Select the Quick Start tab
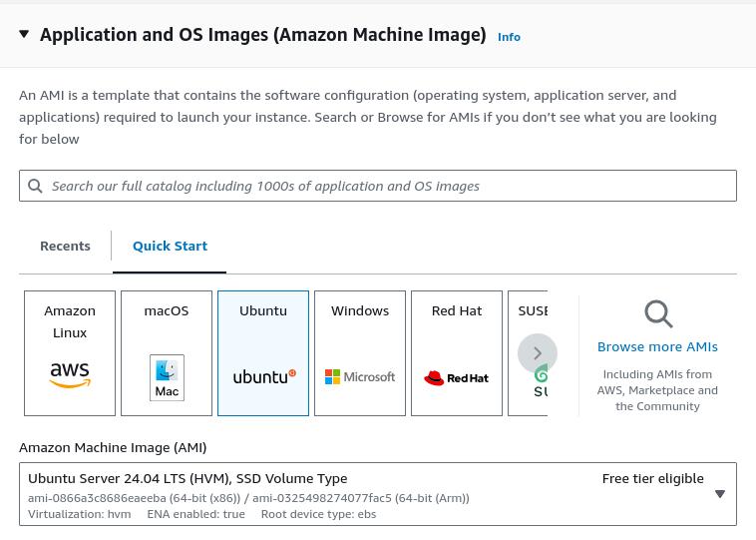The image size is (756, 540). click(170, 247)
